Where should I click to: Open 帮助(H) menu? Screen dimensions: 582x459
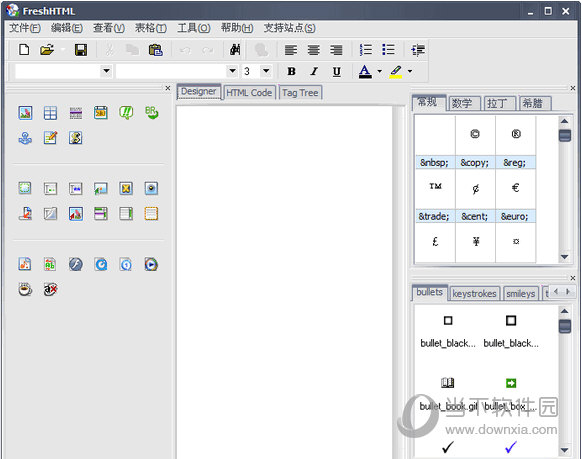click(237, 28)
